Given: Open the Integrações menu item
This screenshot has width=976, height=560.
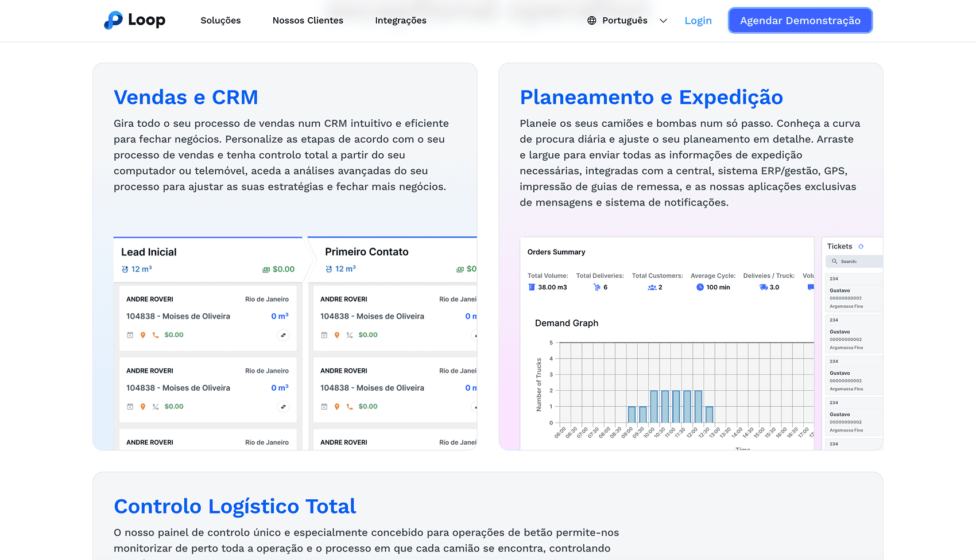Looking at the screenshot, I should coord(400,21).
